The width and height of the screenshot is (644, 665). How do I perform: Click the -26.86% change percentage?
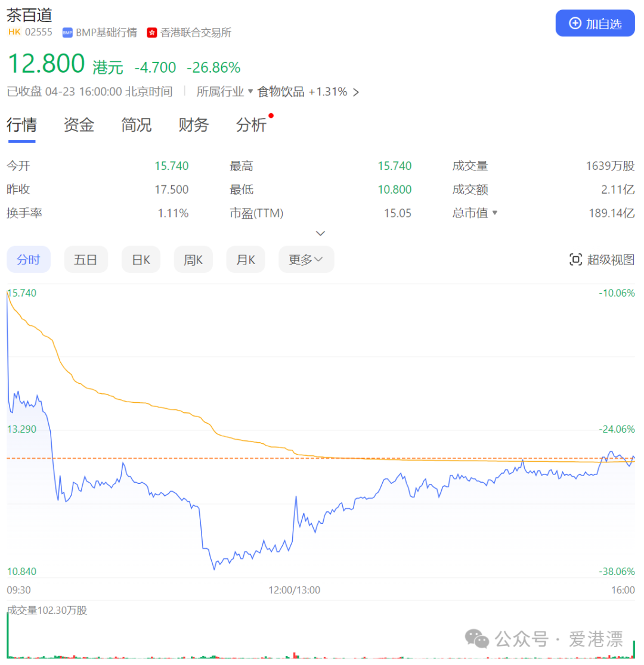pos(213,67)
